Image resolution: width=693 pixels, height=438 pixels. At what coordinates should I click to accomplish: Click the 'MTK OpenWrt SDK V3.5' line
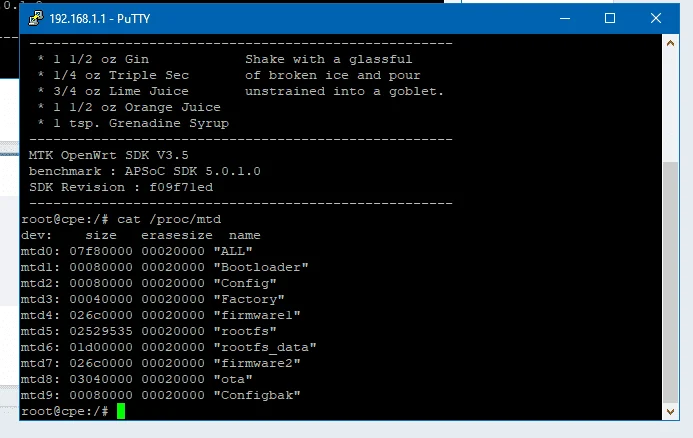pyautogui.click(x=109, y=156)
